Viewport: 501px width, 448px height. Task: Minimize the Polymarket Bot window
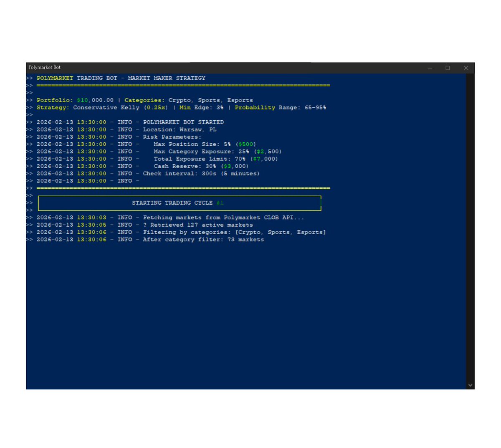pos(430,68)
